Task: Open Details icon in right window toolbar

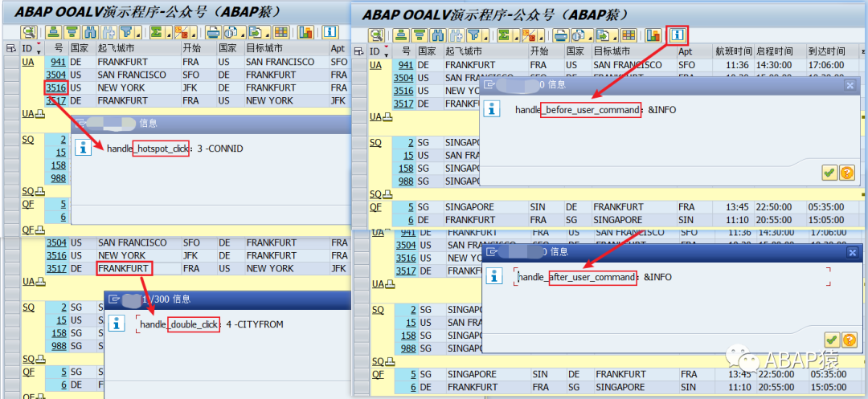Action: [x=376, y=35]
